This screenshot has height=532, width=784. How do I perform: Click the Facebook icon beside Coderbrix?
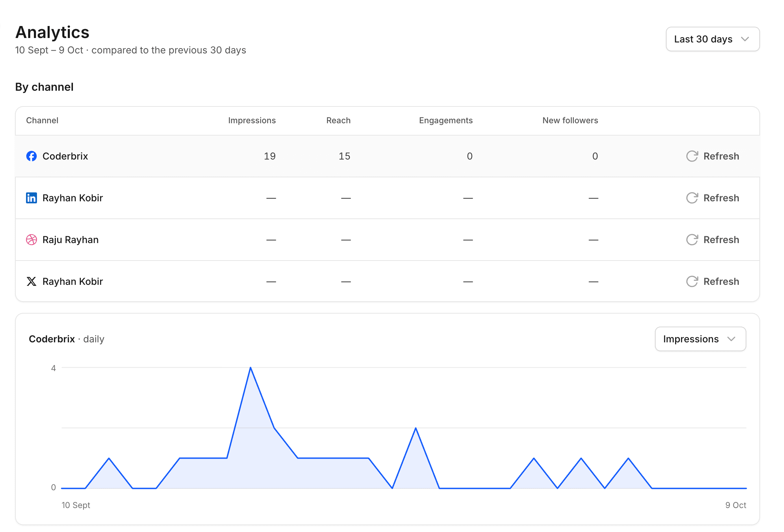[31, 156]
